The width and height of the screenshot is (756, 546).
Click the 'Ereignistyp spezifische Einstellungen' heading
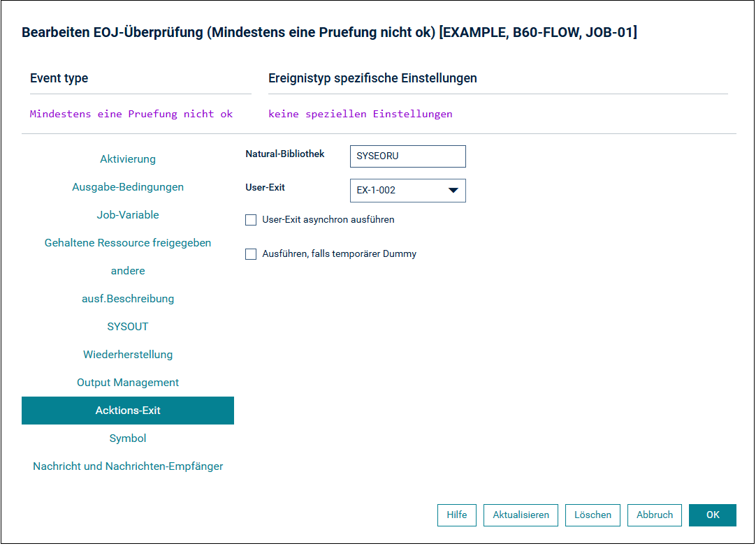(372, 79)
